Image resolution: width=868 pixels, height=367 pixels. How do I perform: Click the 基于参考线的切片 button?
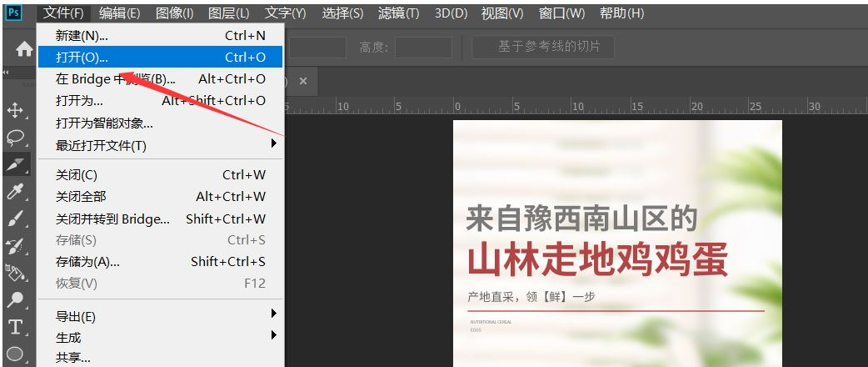pyautogui.click(x=543, y=47)
